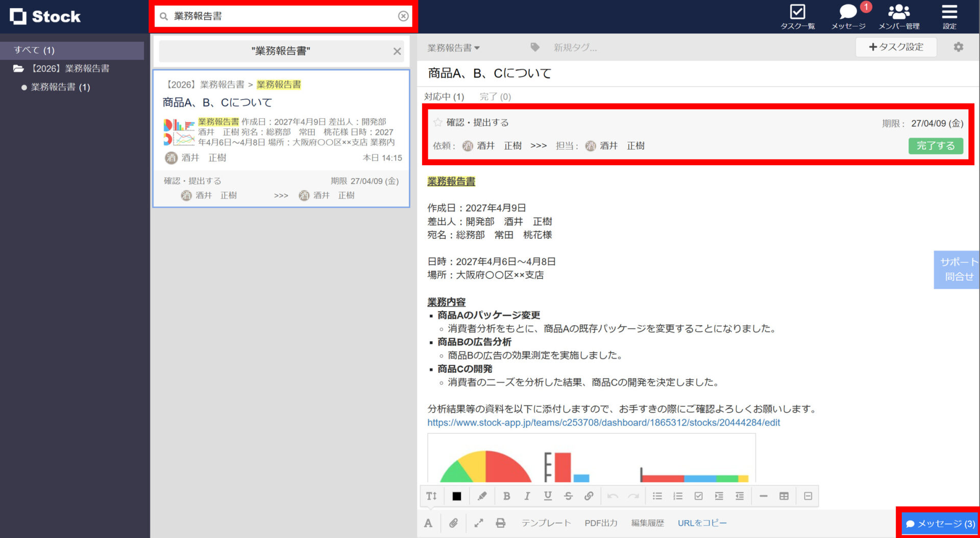Open the 業務報告書 title dropdown
980x538 pixels.
pyautogui.click(x=452, y=47)
